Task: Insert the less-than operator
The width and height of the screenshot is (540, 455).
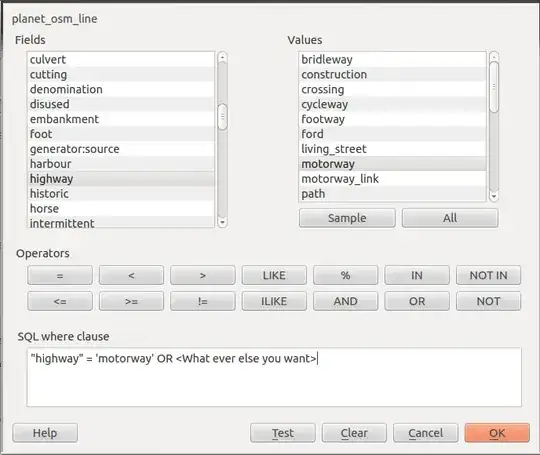Action: [131, 275]
